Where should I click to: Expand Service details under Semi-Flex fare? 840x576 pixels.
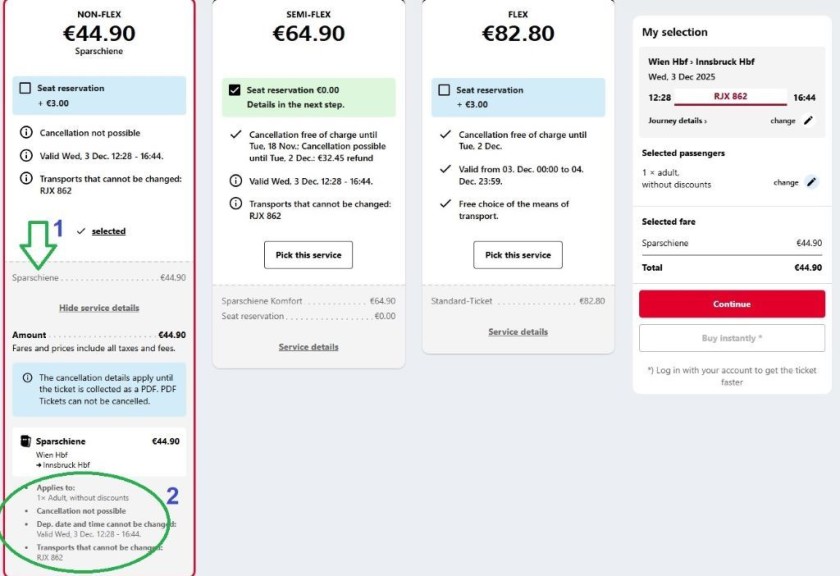click(x=308, y=348)
